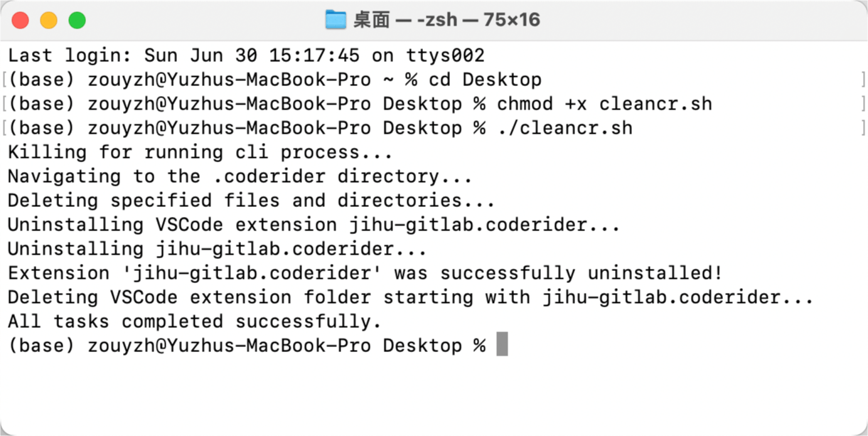This screenshot has width=868, height=436.
Task: Click the './cleancr.sh' command text
Action: [564, 128]
